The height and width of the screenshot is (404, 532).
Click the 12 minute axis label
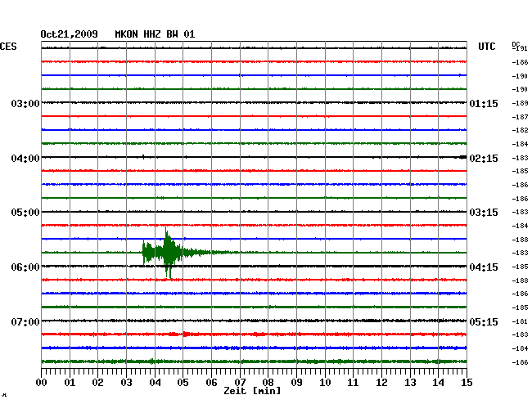point(381,382)
